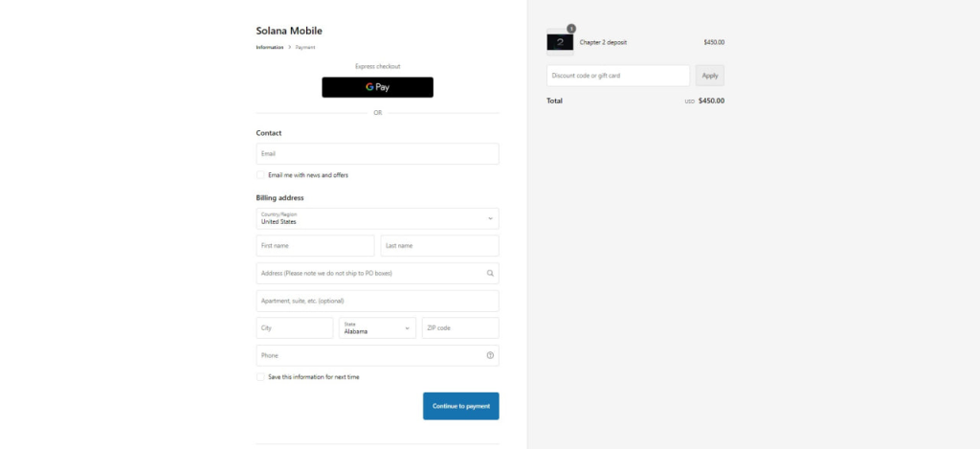Click into the Address field
Screen dimensions: 980x449
tap(368, 273)
